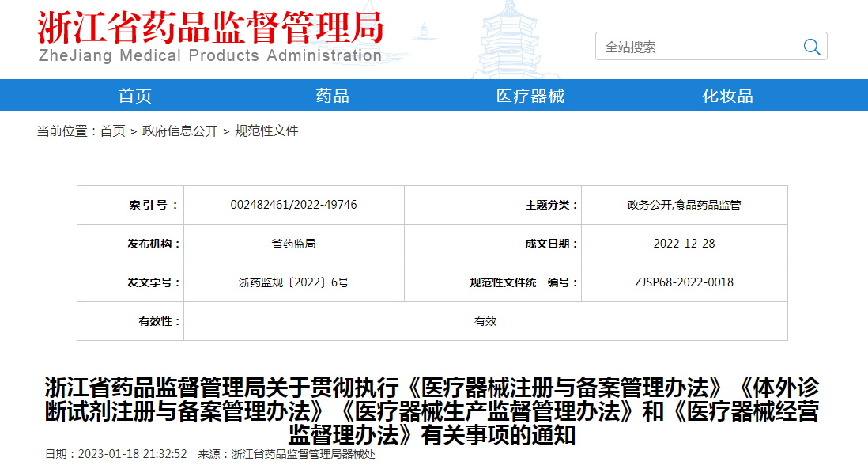
Task: Open the 化妆品 navigation tab
Action: click(727, 96)
